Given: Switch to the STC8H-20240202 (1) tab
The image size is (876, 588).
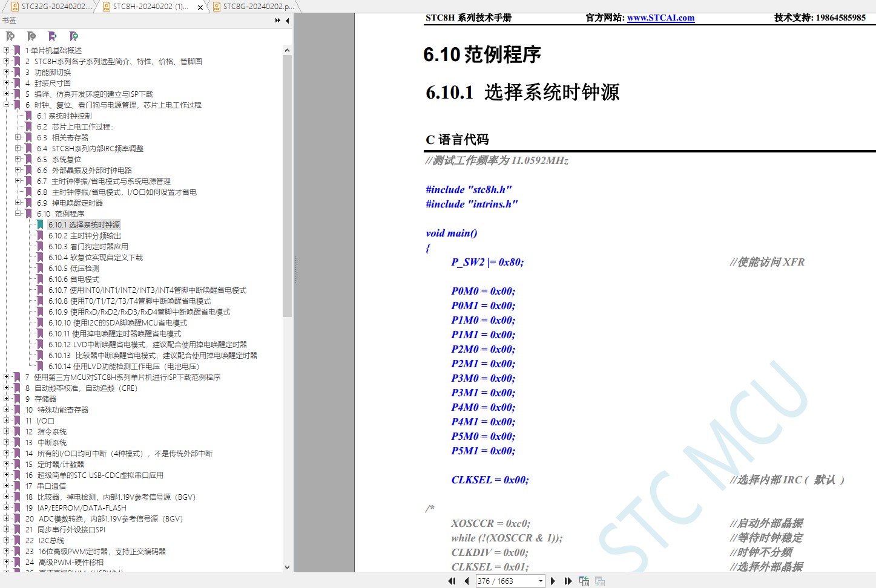Looking at the screenshot, I should click(x=150, y=7).
